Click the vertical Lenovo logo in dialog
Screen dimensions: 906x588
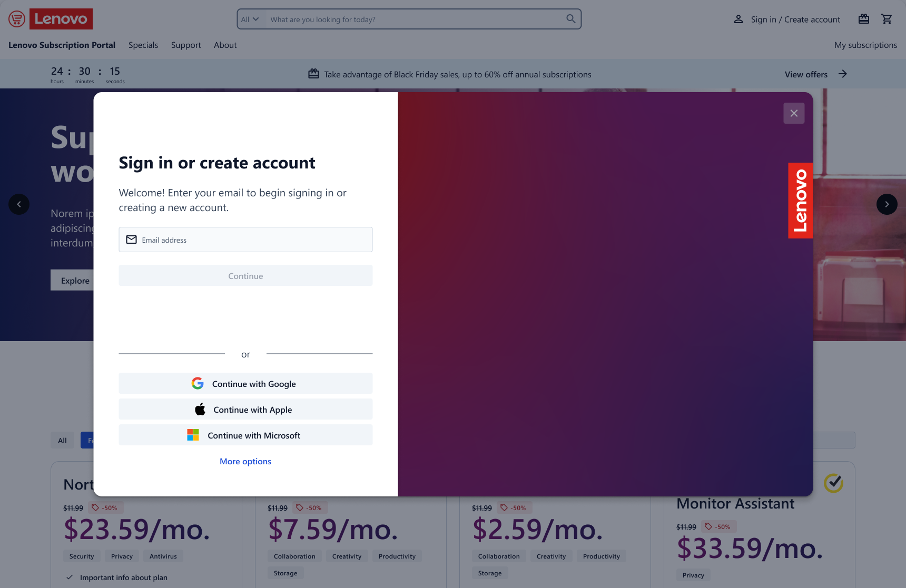[x=800, y=201]
